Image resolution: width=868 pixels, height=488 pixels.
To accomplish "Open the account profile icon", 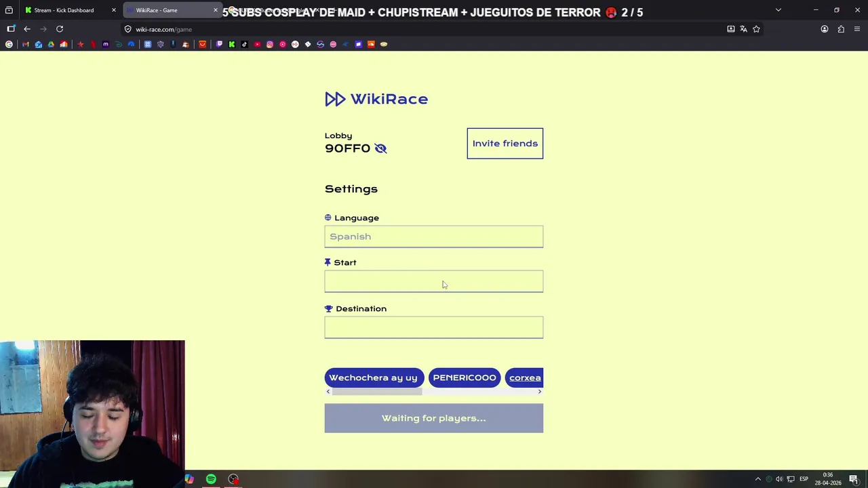I will [x=825, y=29].
